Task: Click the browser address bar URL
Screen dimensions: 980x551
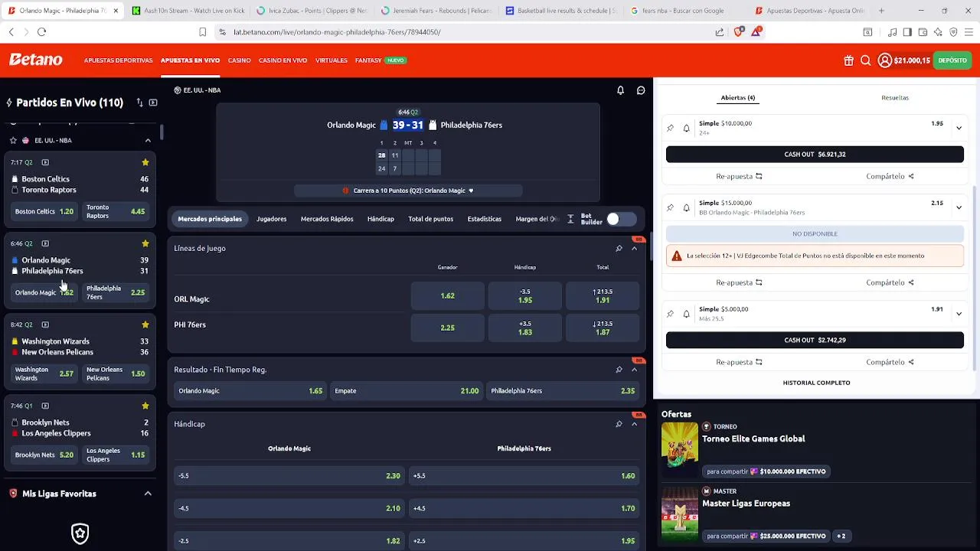Action: point(337,32)
